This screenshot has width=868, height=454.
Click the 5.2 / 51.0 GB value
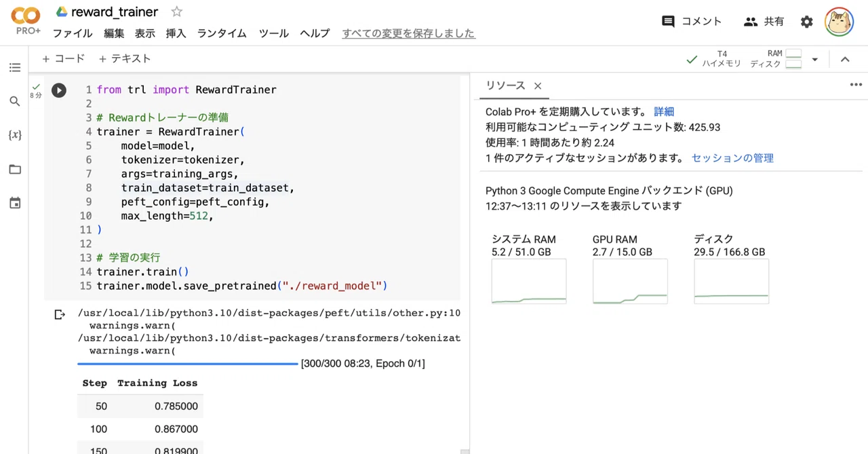(521, 252)
